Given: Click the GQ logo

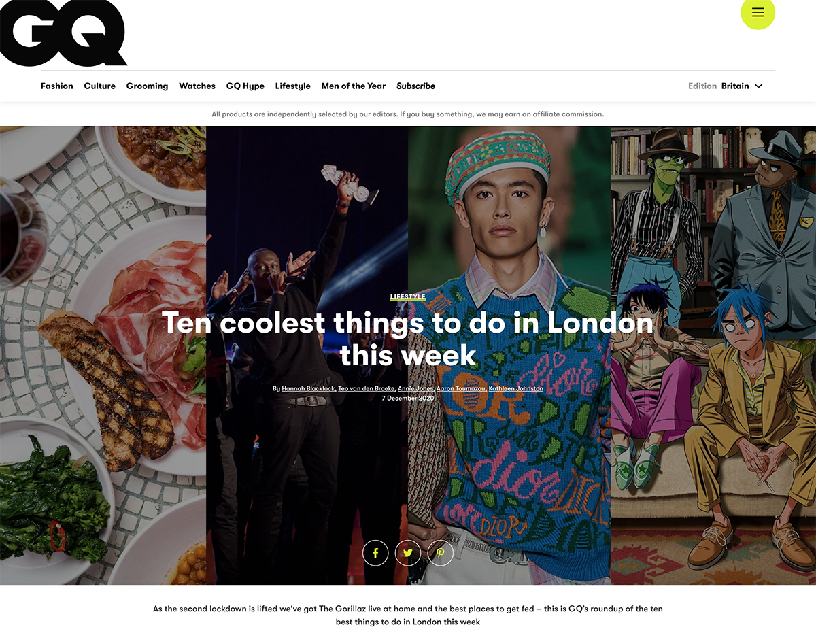Looking at the screenshot, I should [x=63, y=33].
